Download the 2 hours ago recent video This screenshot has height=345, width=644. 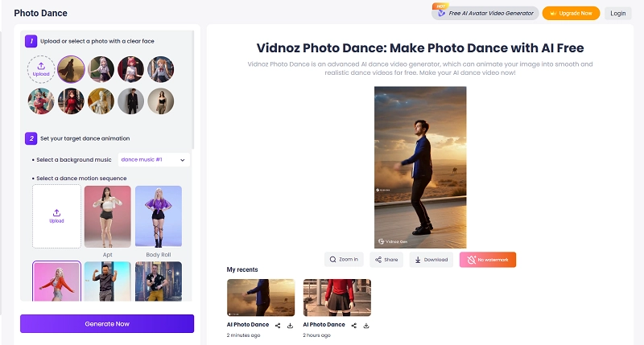366,326
